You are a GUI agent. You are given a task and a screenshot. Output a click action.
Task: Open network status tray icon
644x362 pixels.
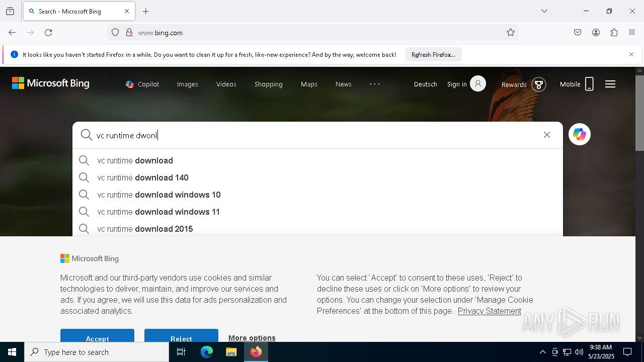(x=567, y=352)
